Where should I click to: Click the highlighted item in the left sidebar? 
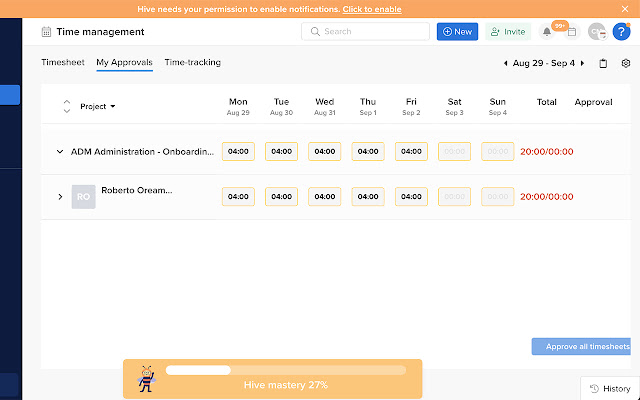[10, 95]
